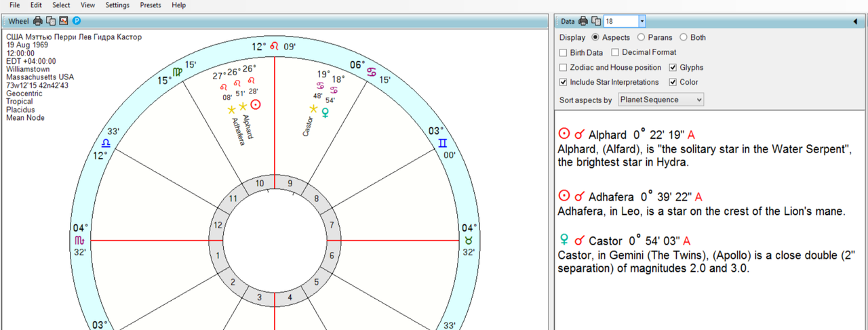The image size is (868, 330).
Task: Click the Castor heading in the Data panel
Action: [605, 241]
